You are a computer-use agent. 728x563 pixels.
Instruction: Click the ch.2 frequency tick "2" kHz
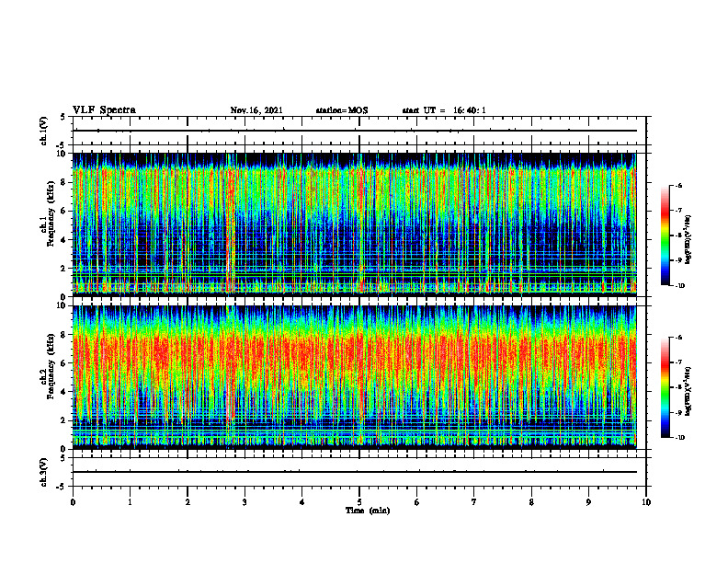click(x=63, y=420)
